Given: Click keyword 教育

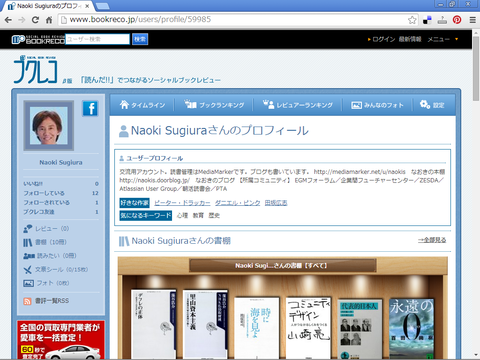Looking at the screenshot, I should tap(198, 216).
